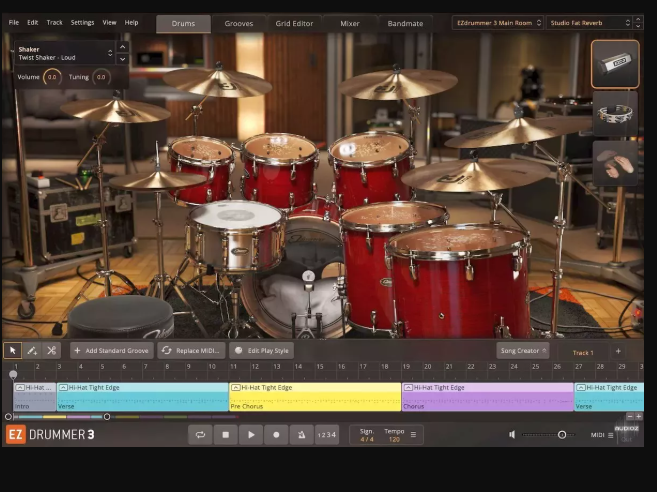Expand the Chorus Hi-Hat Tight Edge block icon
657x492 pixels.
pos(408,388)
